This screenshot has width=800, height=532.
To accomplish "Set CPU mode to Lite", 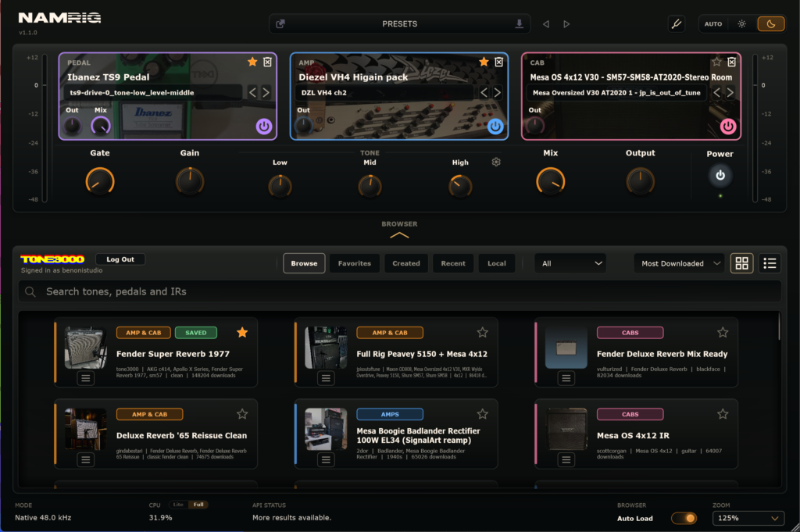I will pyautogui.click(x=178, y=505).
